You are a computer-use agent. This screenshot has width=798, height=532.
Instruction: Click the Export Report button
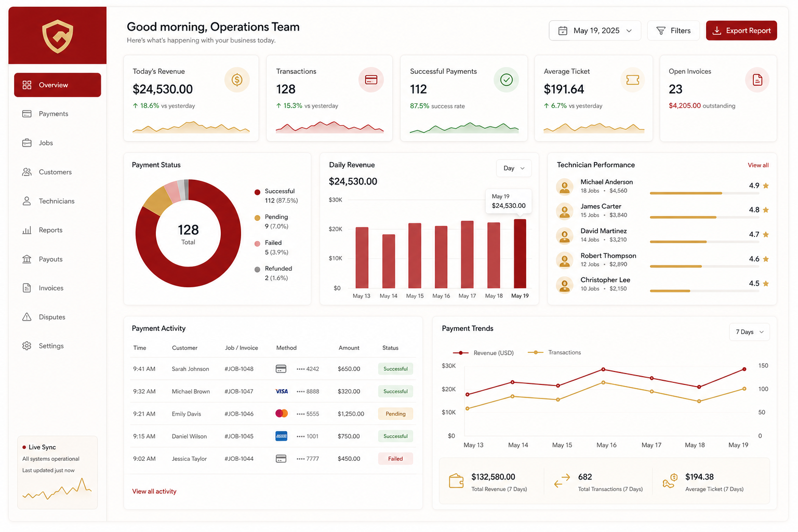pyautogui.click(x=741, y=31)
